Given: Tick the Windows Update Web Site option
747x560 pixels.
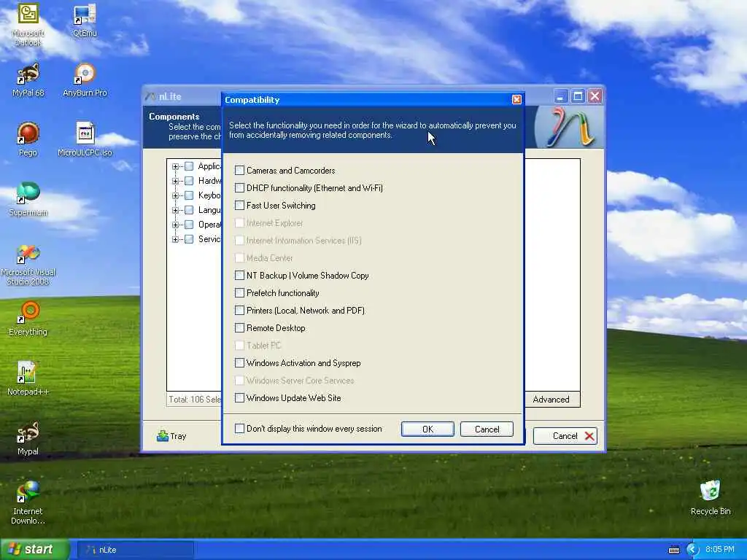Looking at the screenshot, I should (239, 398).
